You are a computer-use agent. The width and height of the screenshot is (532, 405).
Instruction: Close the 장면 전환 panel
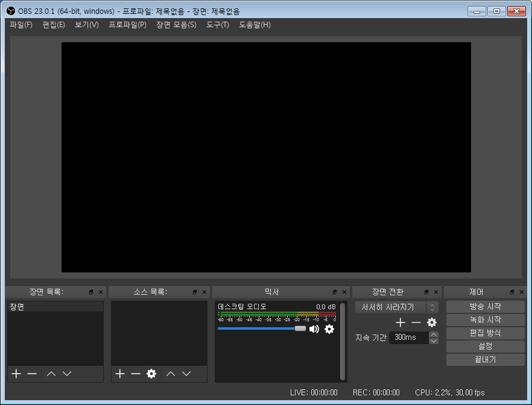point(436,292)
